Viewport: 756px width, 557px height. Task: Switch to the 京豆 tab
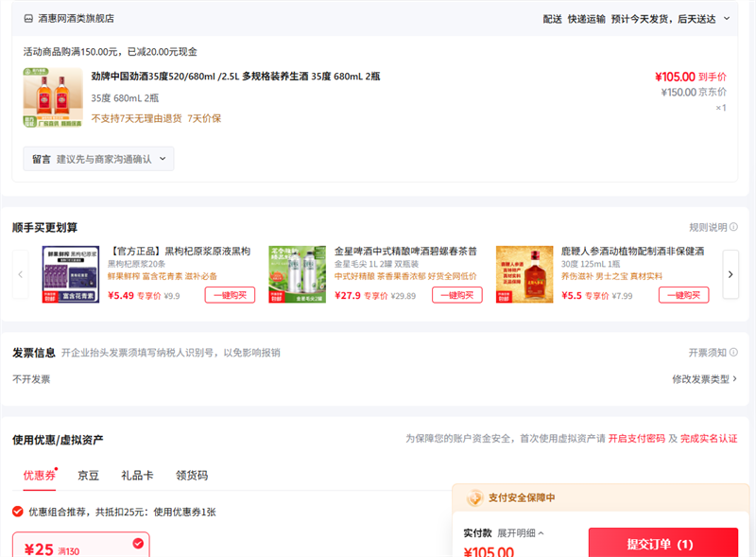point(88,475)
